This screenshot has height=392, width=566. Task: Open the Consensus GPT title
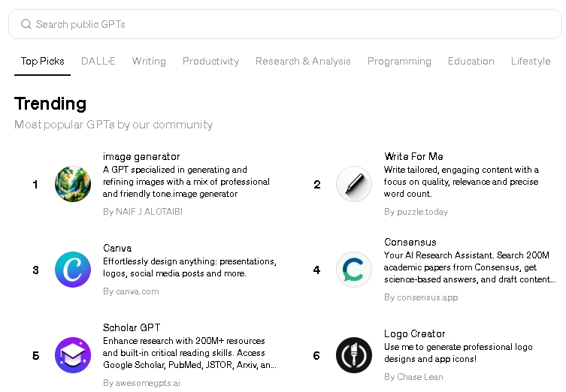410,242
